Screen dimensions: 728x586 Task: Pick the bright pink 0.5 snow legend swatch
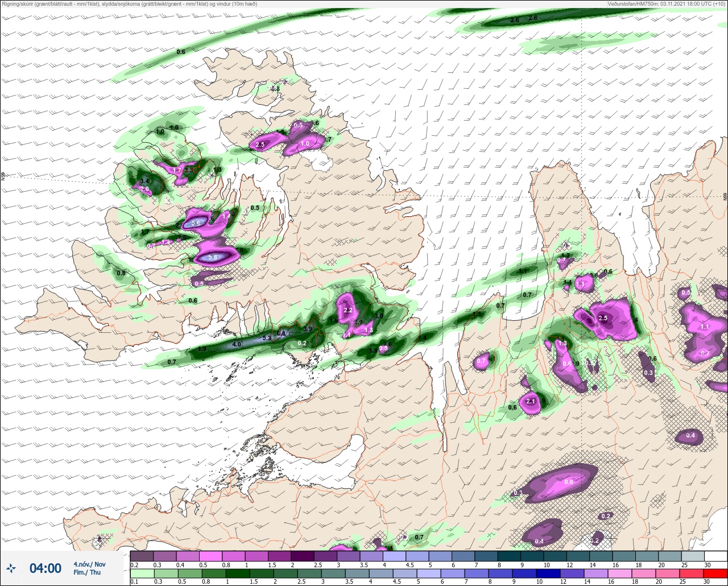click(x=210, y=556)
